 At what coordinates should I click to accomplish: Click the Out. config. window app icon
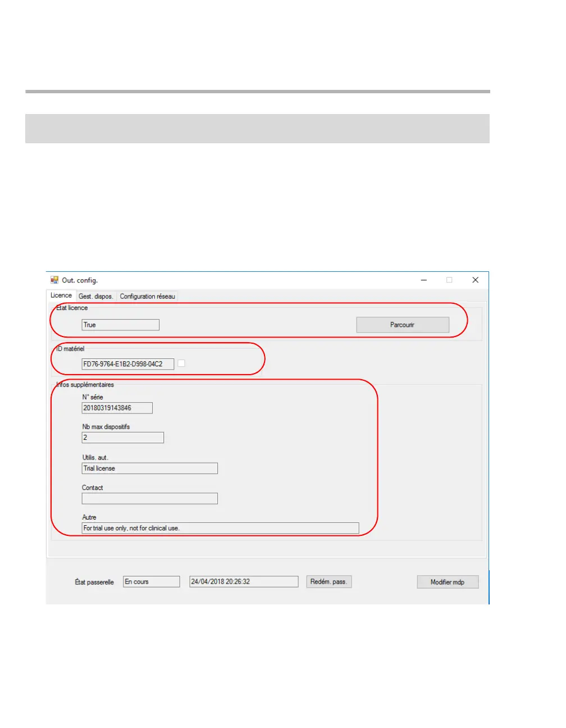(54, 280)
